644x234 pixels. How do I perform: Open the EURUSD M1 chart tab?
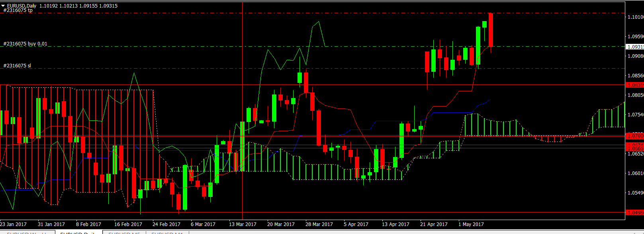[x=167, y=232]
